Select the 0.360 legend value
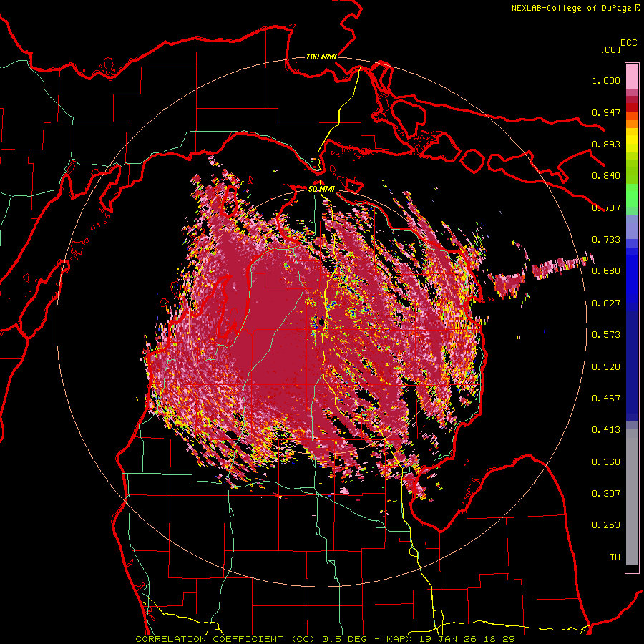The image size is (644, 644). pyautogui.click(x=606, y=462)
